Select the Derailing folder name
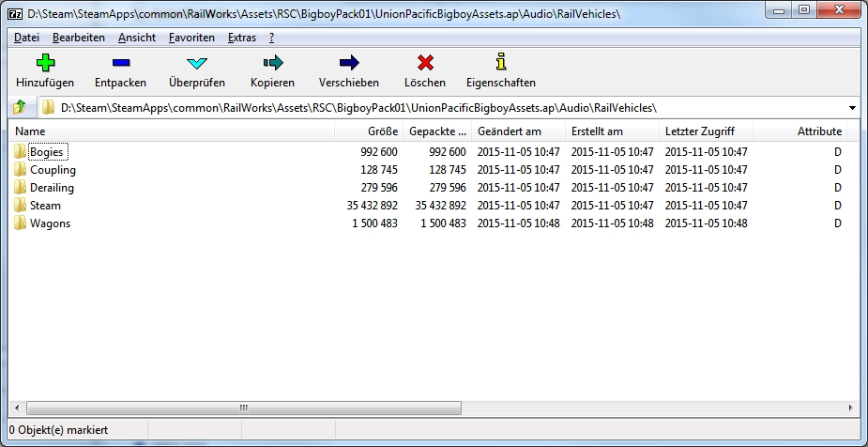Screen dimensions: 868x447 click(52, 187)
